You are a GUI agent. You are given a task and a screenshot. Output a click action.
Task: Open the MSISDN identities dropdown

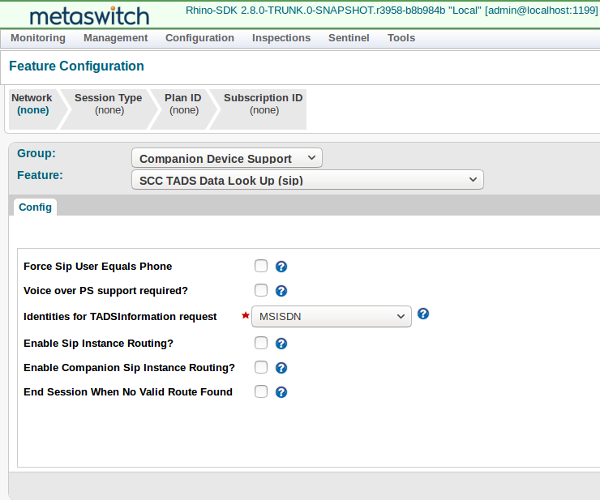point(331,316)
